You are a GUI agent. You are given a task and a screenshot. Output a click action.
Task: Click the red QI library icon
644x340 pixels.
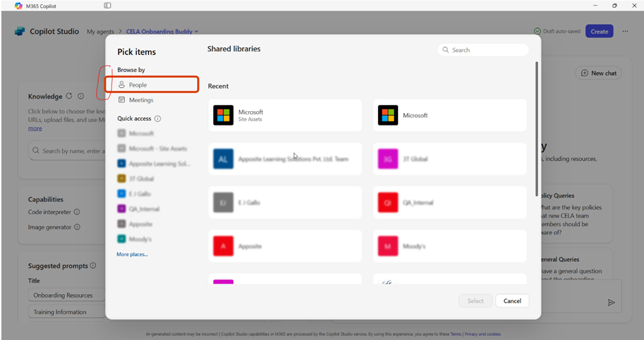pos(388,202)
